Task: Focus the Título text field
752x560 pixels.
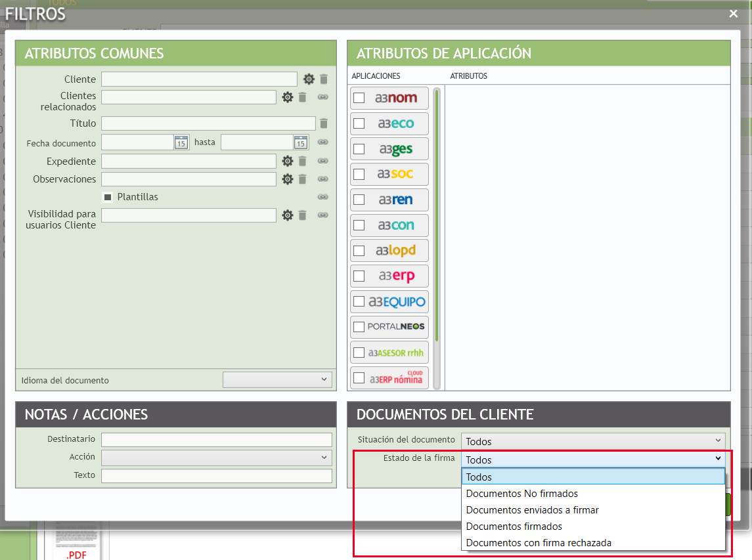Action: tap(208, 123)
